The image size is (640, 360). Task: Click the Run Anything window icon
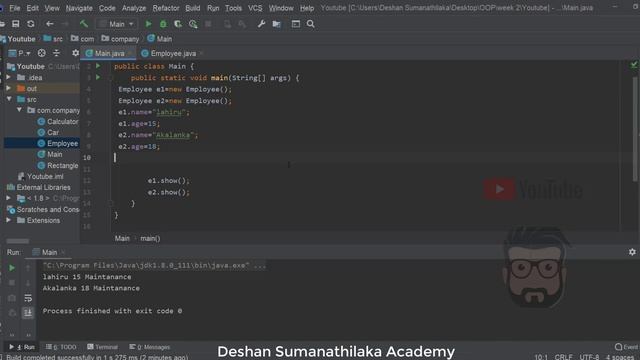(296, 24)
